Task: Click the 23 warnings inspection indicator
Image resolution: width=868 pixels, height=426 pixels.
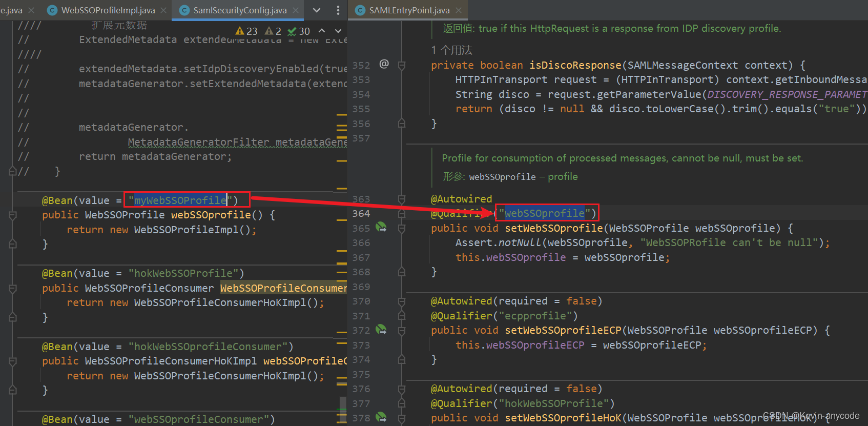Action: click(246, 31)
